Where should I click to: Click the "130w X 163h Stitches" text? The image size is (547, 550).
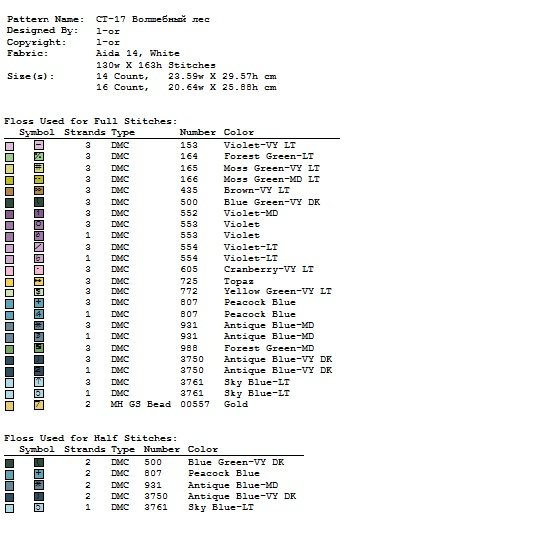156,65
